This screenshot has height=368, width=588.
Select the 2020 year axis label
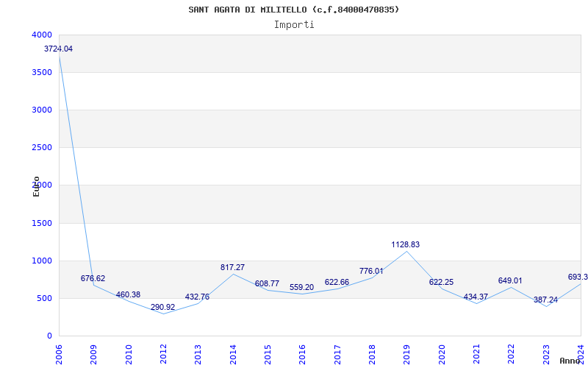(x=442, y=355)
